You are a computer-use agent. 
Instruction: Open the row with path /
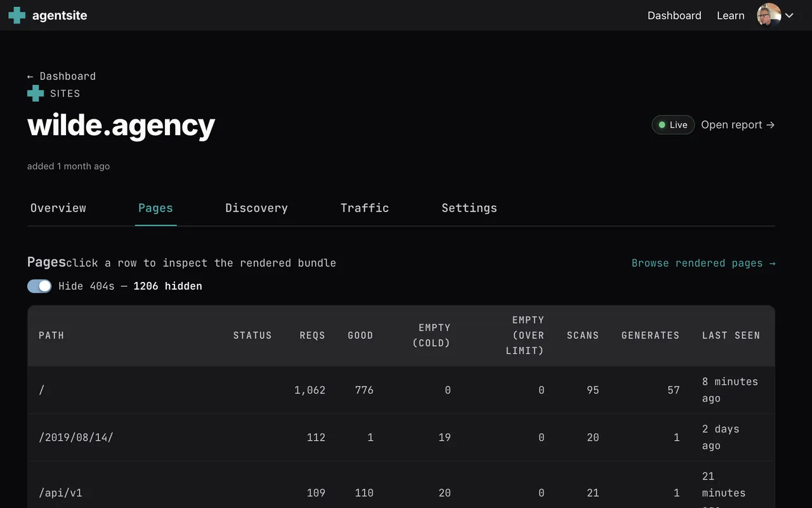pyautogui.click(x=401, y=390)
